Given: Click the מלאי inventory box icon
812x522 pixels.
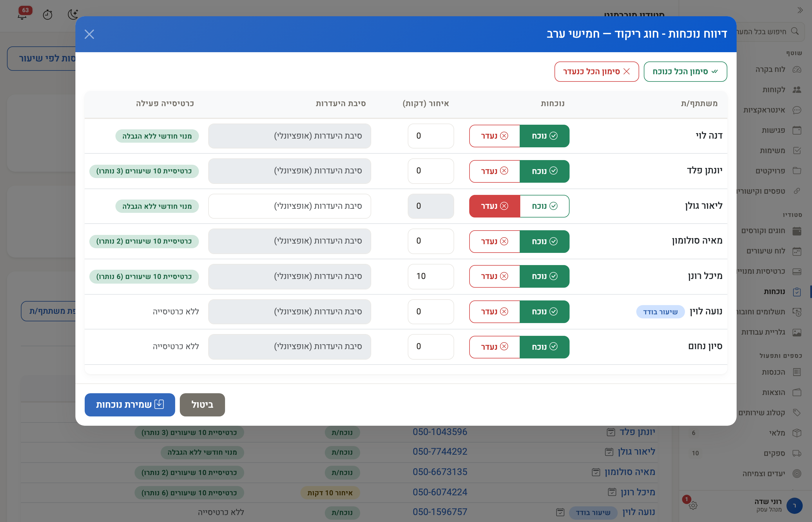Looking at the screenshot, I should coord(797,433).
